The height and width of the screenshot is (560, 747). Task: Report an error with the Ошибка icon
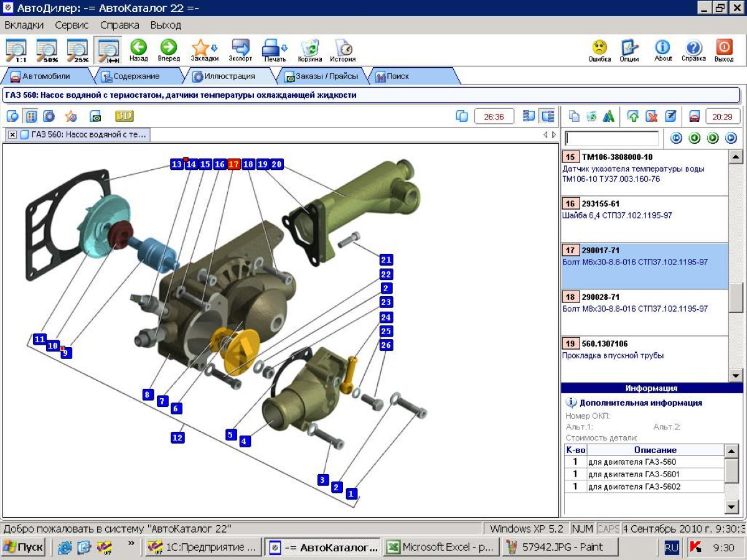pyautogui.click(x=599, y=50)
